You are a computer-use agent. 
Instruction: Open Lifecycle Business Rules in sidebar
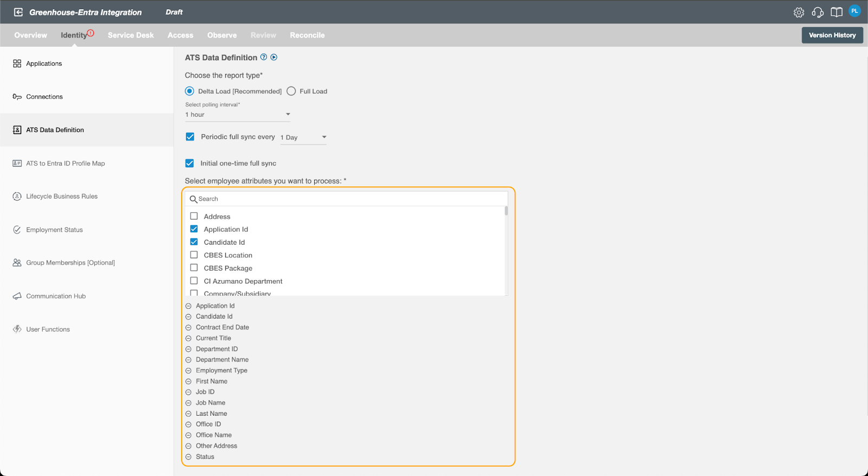click(87, 196)
